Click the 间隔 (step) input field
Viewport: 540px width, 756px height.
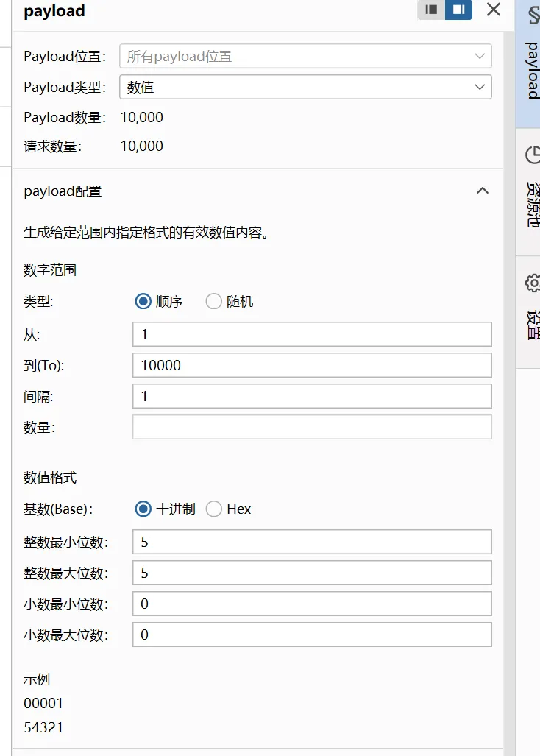point(312,396)
